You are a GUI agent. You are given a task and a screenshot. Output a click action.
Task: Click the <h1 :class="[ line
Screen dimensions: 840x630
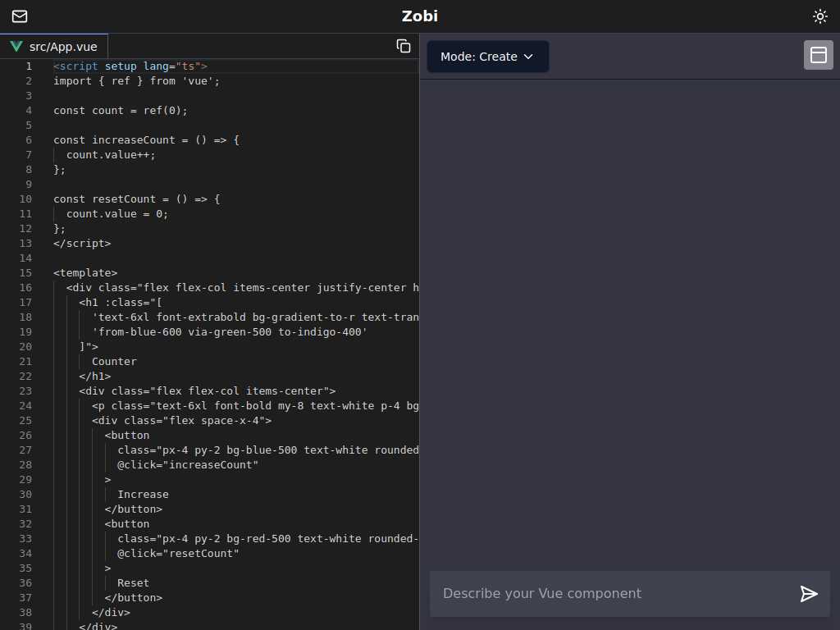click(x=121, y=302)
